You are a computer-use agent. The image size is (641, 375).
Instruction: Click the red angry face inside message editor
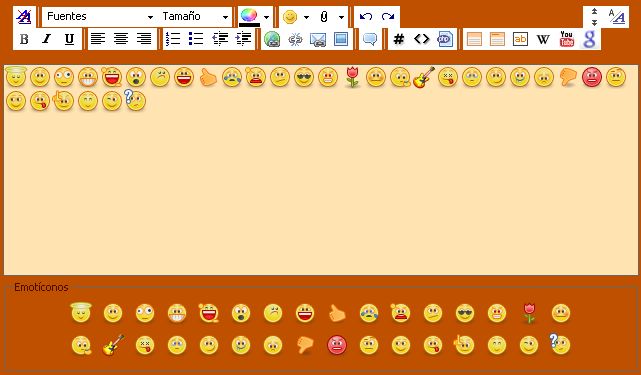592,77
